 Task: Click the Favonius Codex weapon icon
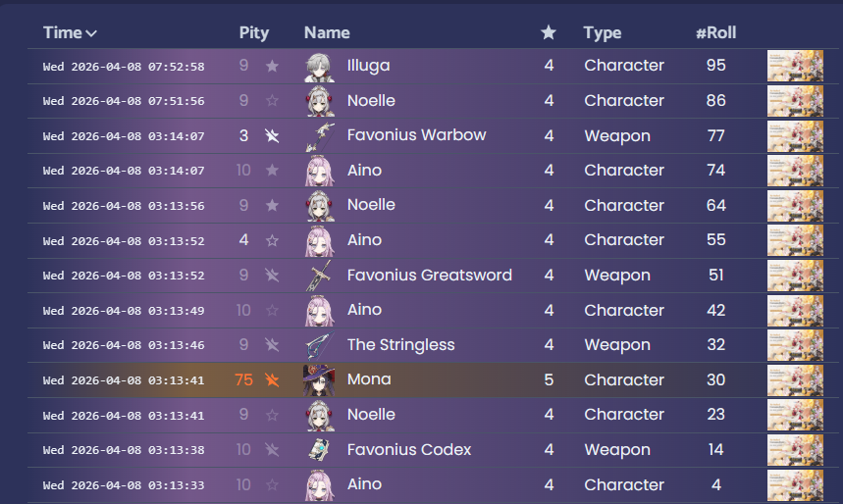pyautogui.click(x=320, y=450)
